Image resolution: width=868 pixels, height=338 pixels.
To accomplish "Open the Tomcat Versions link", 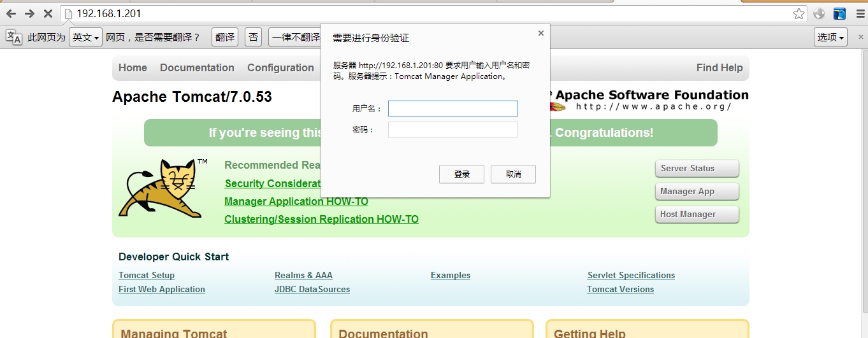I will tap(621, 290).
